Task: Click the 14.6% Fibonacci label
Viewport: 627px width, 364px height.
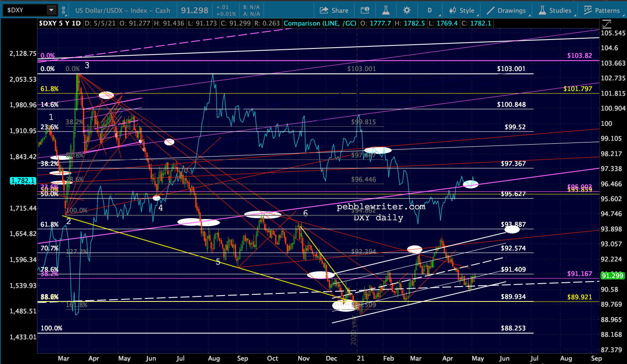Action: (50, 105)
